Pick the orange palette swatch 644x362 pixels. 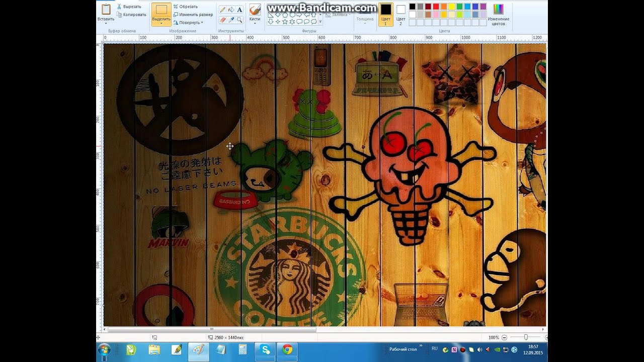(444, 7)
